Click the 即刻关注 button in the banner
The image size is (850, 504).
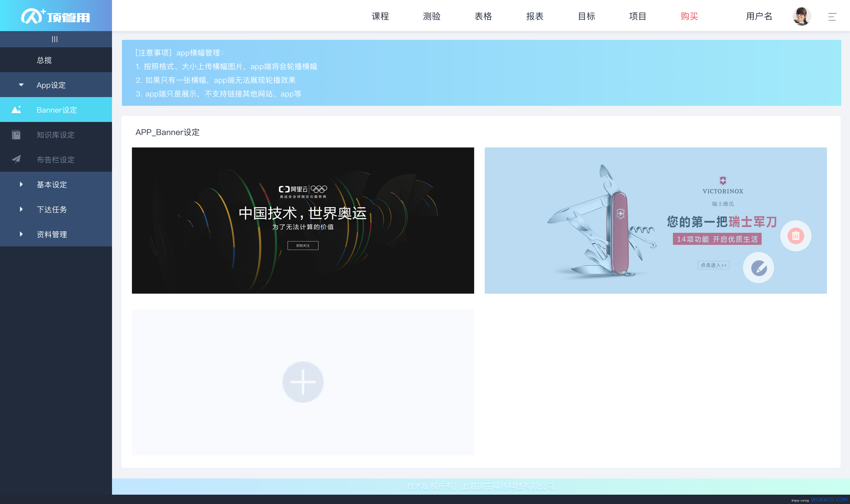coord(303,245)
